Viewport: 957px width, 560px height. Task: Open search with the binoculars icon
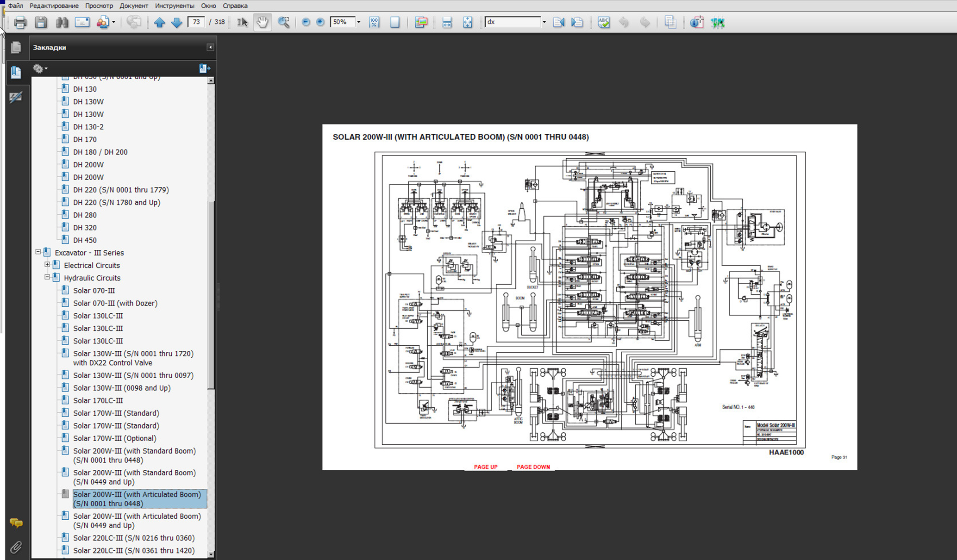pyautogui.click(x=62, y=22)
